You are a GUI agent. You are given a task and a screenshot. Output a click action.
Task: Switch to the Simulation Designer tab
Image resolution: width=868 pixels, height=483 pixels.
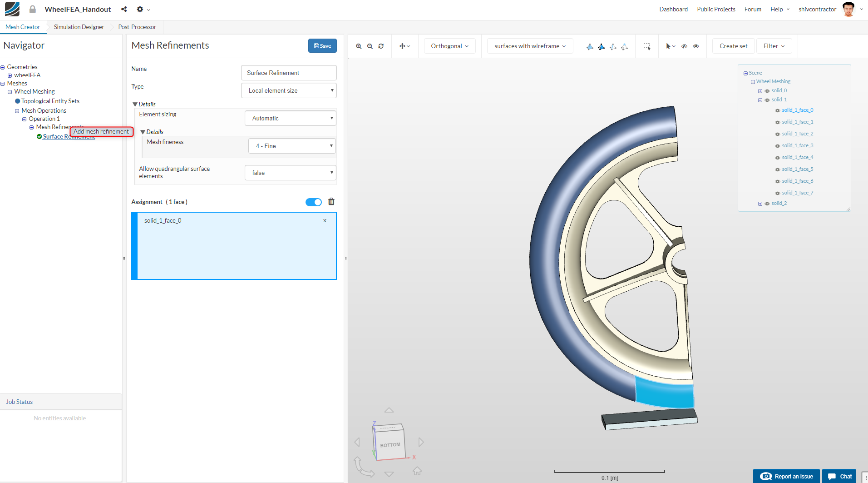coord(79,27)
